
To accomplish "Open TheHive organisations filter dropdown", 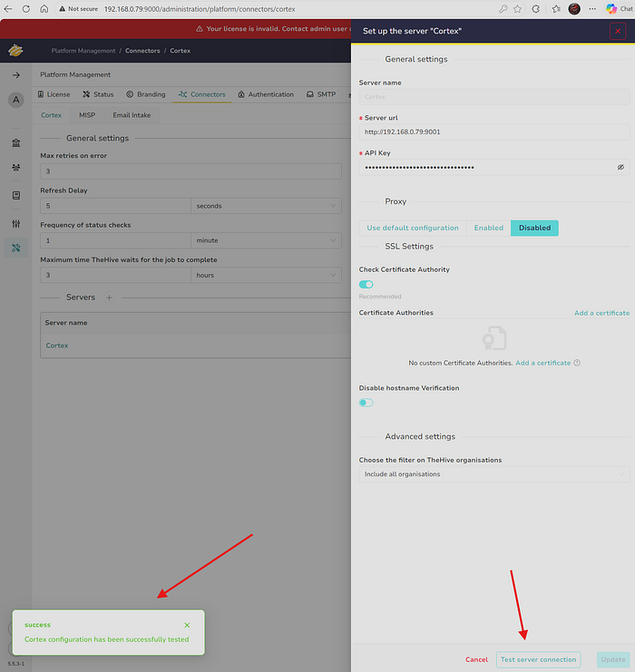I will [493, 474].
